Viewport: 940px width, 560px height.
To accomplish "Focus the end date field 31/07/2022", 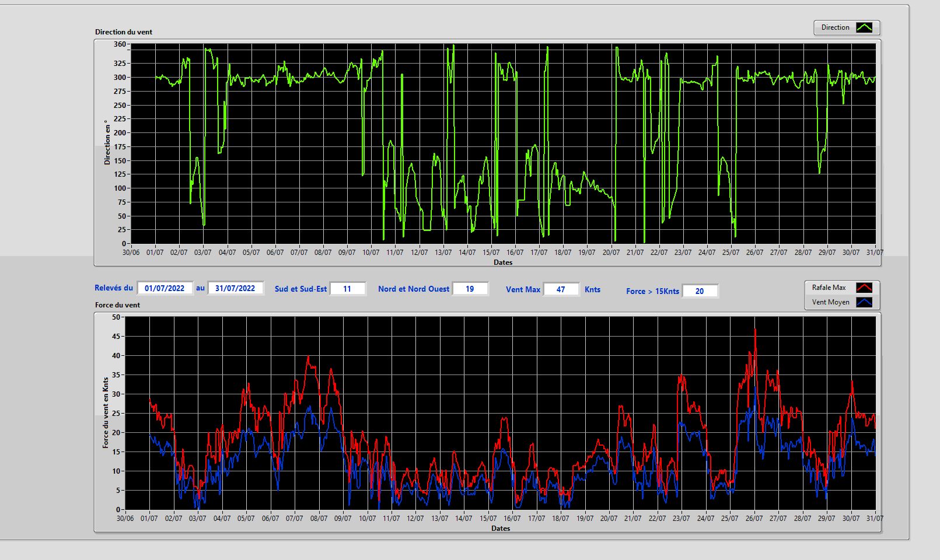I will pos(235,288).
